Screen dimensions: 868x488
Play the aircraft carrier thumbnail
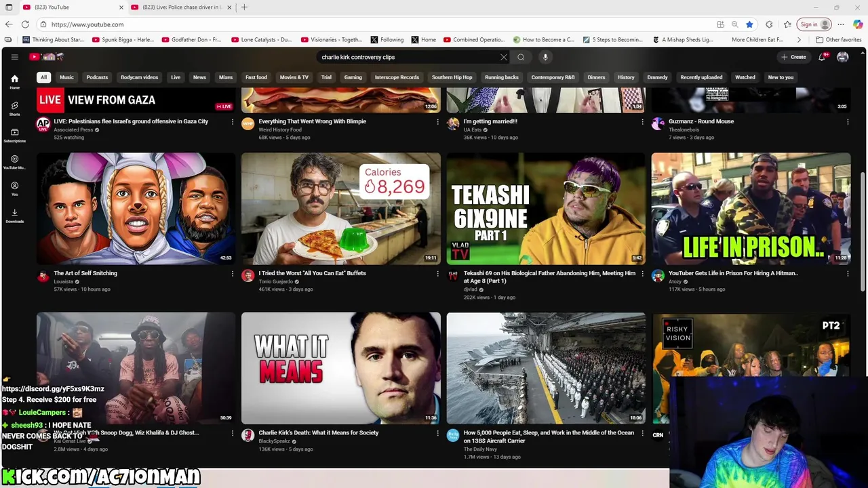click(x=546, y=368)
